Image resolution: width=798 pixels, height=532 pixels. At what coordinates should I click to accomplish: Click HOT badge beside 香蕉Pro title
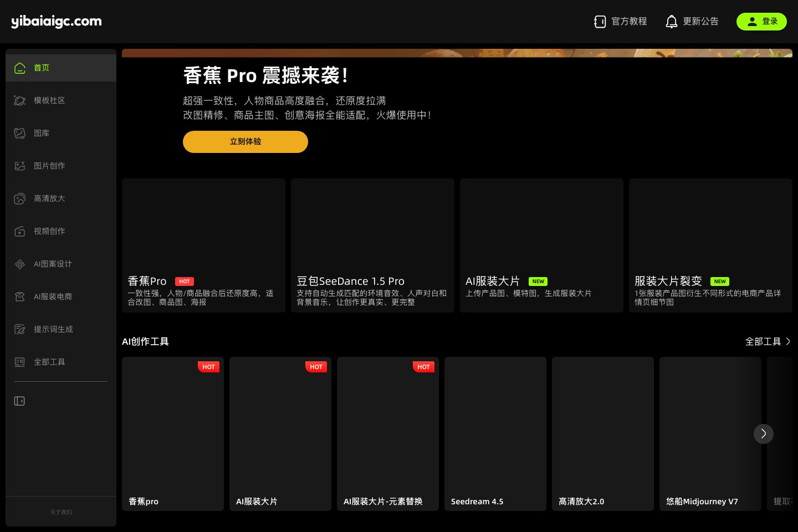[185, 282]
